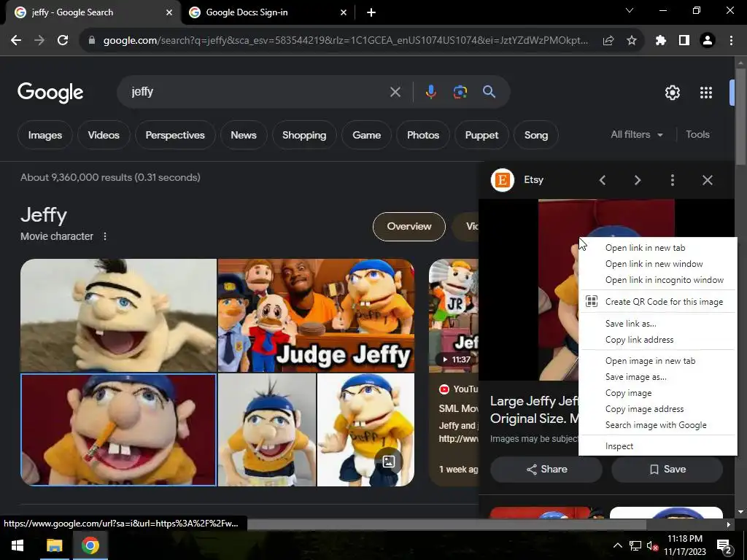Filter results by News

point(244,135)
